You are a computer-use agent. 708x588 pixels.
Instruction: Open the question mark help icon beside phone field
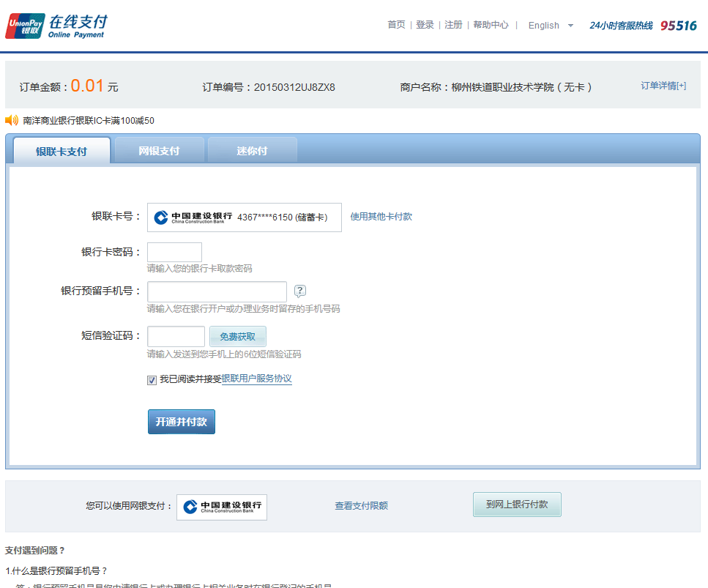[299, 291]
